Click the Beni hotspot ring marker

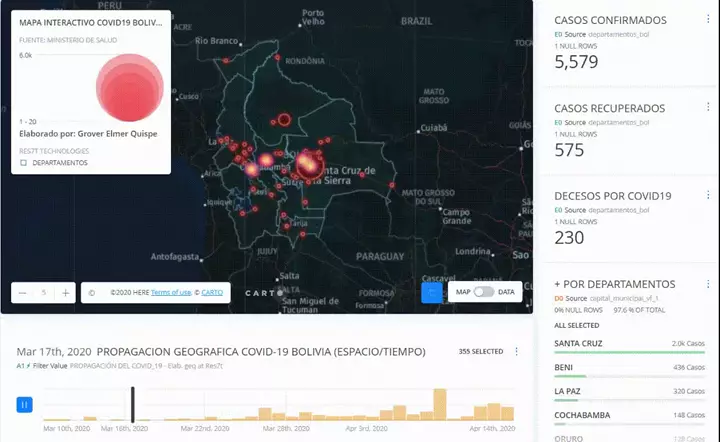tap(284, 120)
